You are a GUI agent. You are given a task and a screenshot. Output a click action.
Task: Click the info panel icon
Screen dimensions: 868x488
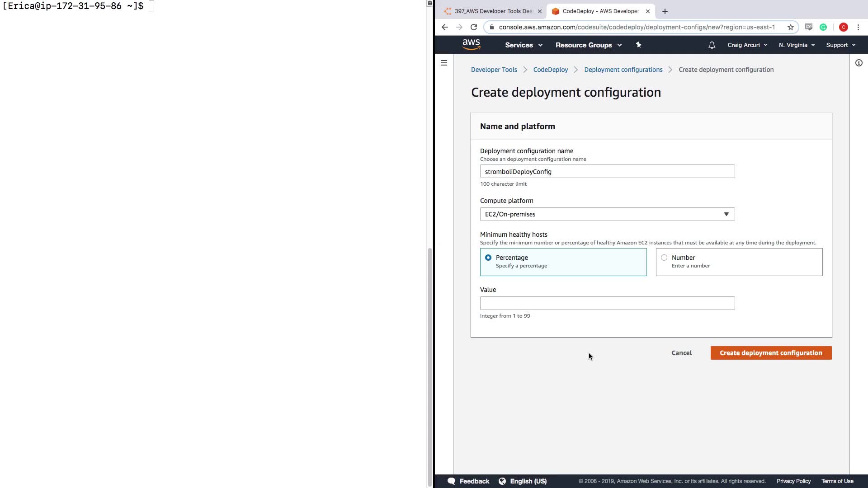click(859, 63)
